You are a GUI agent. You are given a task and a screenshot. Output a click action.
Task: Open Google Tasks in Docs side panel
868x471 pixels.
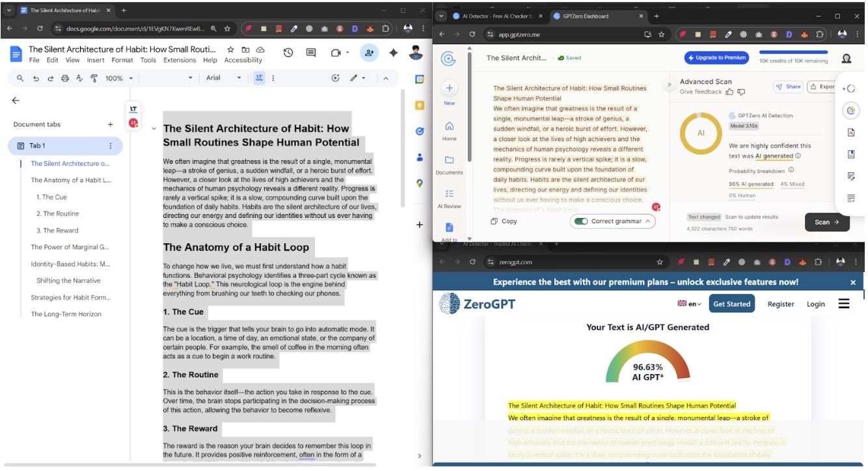coord(420,131)
